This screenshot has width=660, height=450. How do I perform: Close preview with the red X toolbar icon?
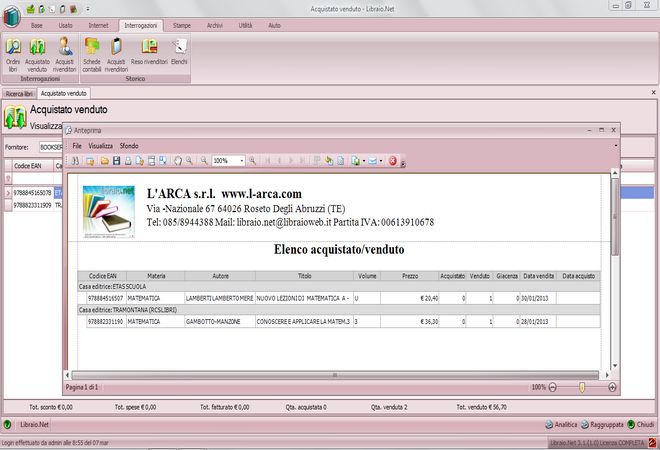[393, 161]
